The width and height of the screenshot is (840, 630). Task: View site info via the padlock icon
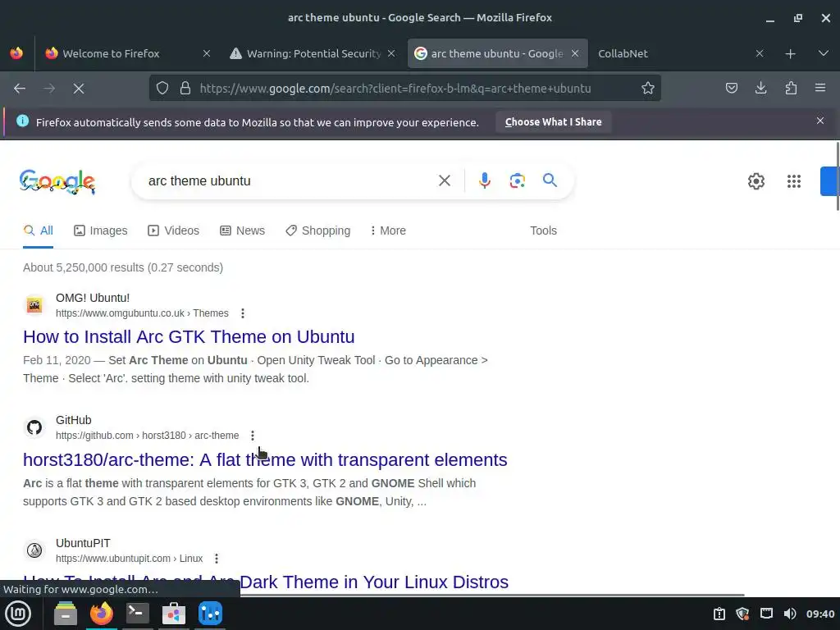(185, 88)
